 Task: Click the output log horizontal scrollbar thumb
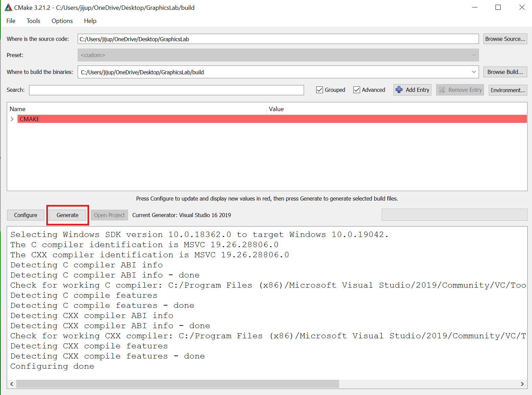(x=178, y=384)
